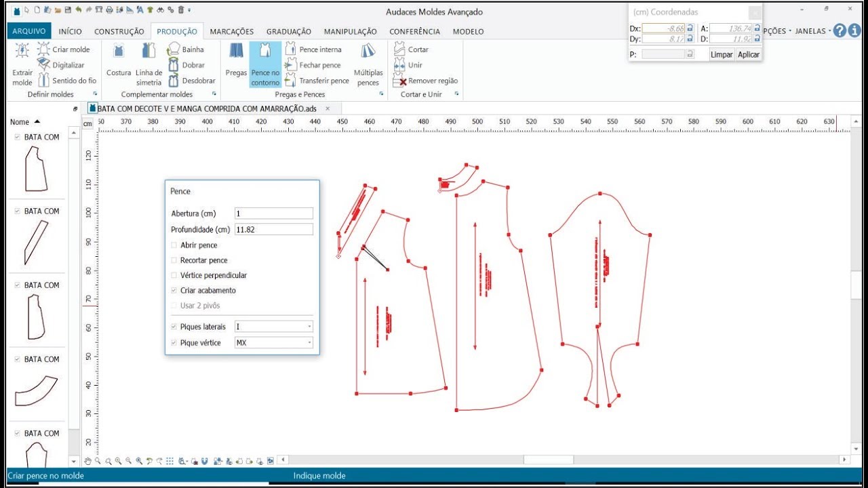The width and height of the screenshot is (868, 488).
Task: Expand the Definir moldes group launcher
Action: coord(95,94)
